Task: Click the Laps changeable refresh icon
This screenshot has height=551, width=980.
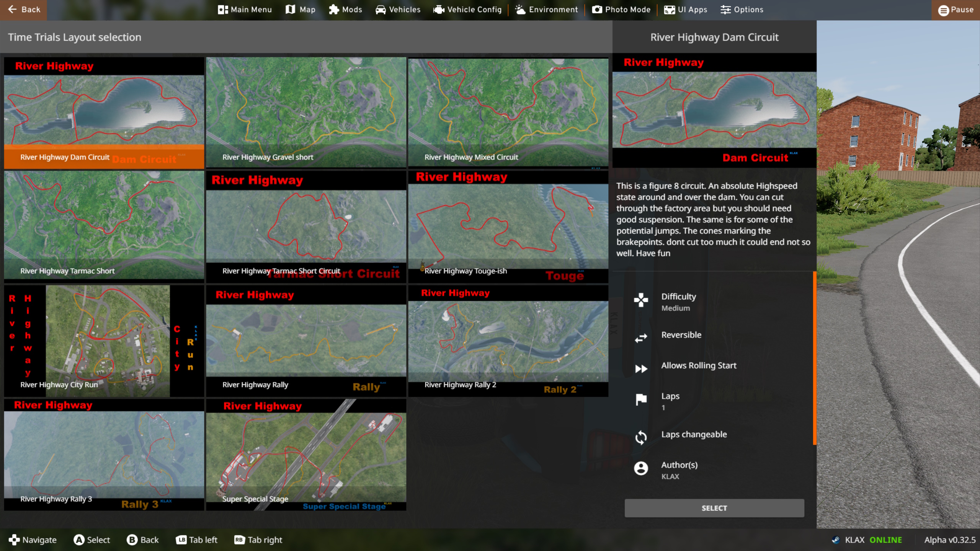Action: tap(641, 438)
